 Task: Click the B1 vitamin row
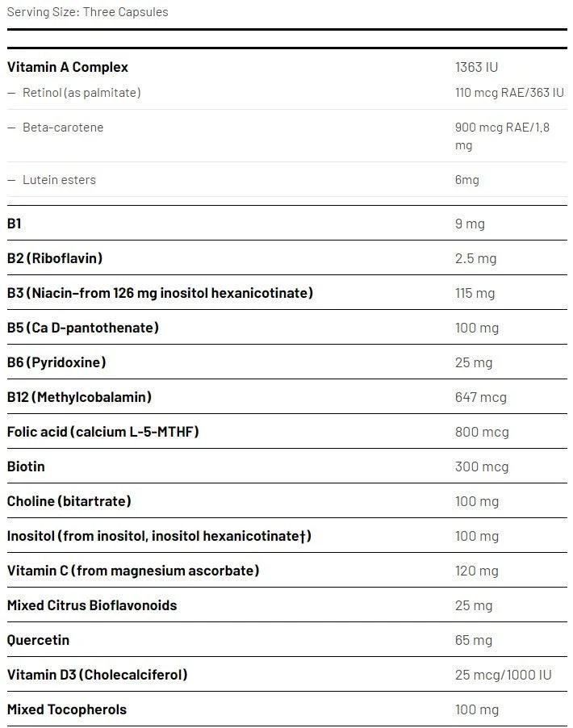pyautogui.click(x=287, y=224)
